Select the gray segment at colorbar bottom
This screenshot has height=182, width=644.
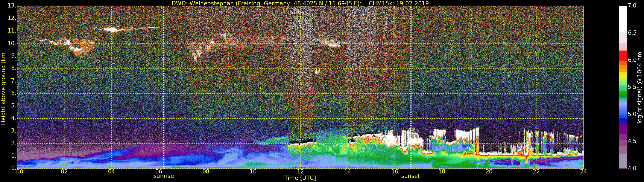[623, 161]
